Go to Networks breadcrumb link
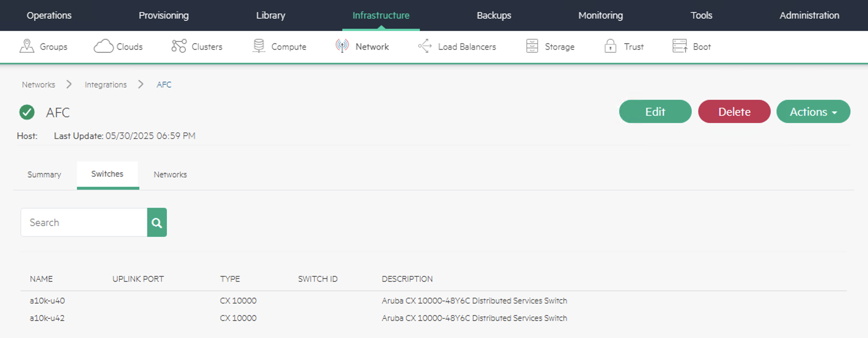The image size is (868, 338). click(x=38, y=84)
